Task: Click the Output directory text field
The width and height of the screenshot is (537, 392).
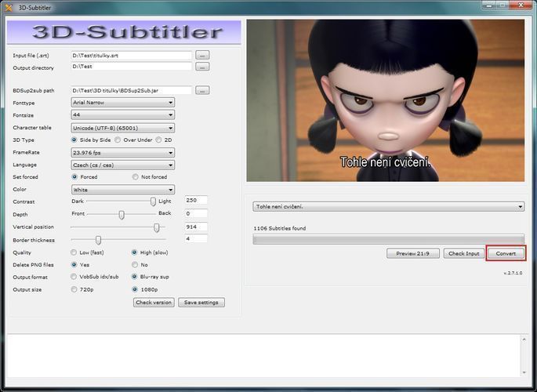Action: click(131, 67)
